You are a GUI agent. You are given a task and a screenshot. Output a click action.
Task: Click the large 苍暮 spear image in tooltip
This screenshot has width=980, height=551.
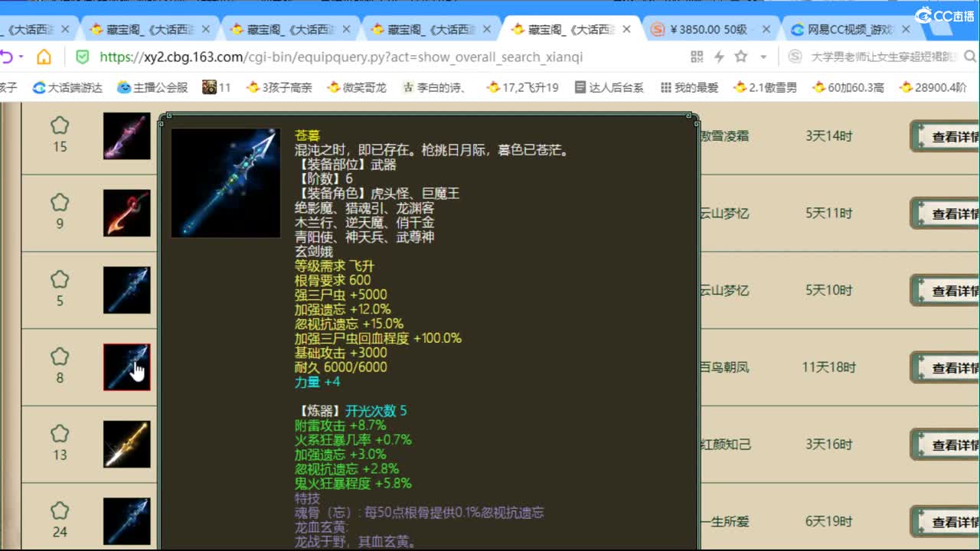click(226, 183)
